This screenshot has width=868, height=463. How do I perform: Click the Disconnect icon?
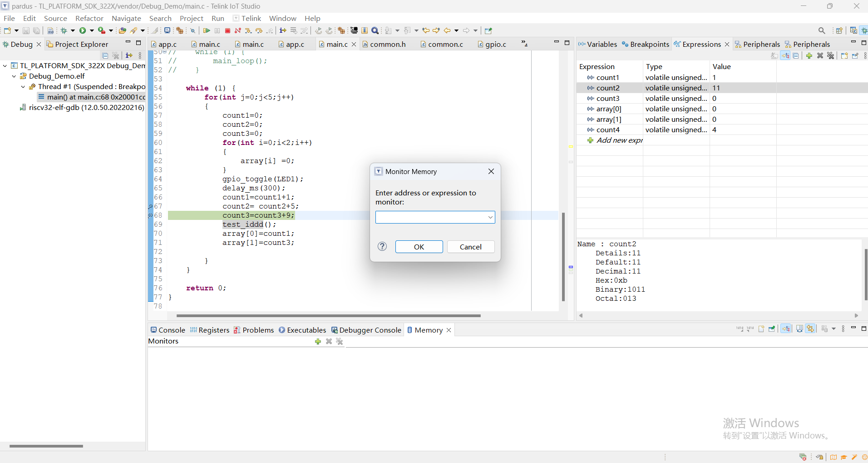tap(237, 30)
